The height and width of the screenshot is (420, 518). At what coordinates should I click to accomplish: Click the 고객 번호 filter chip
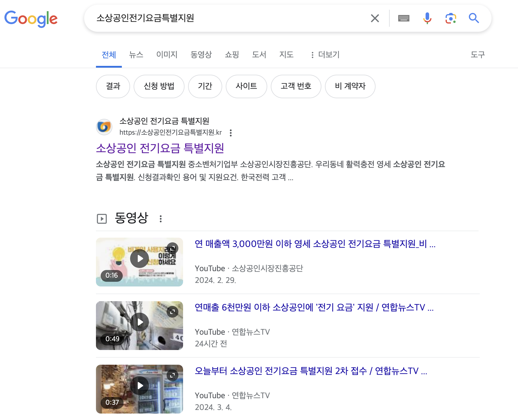296,86
